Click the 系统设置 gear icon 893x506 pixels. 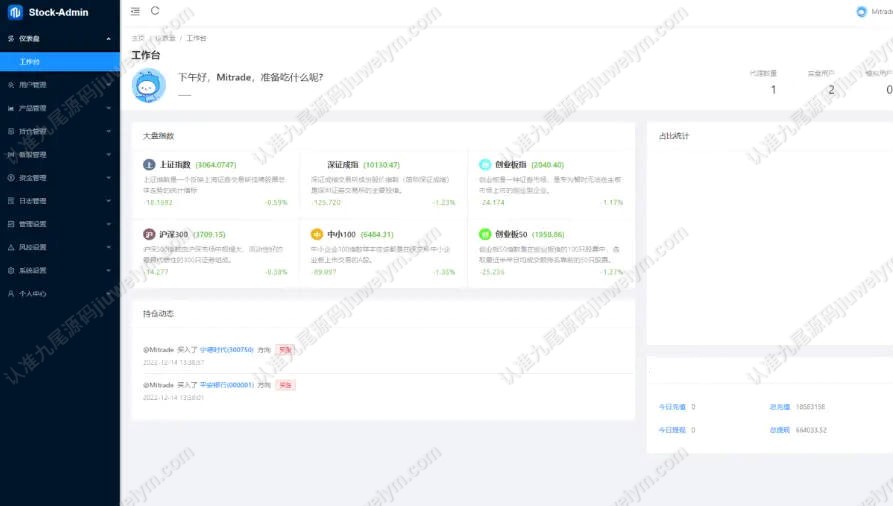11,271
